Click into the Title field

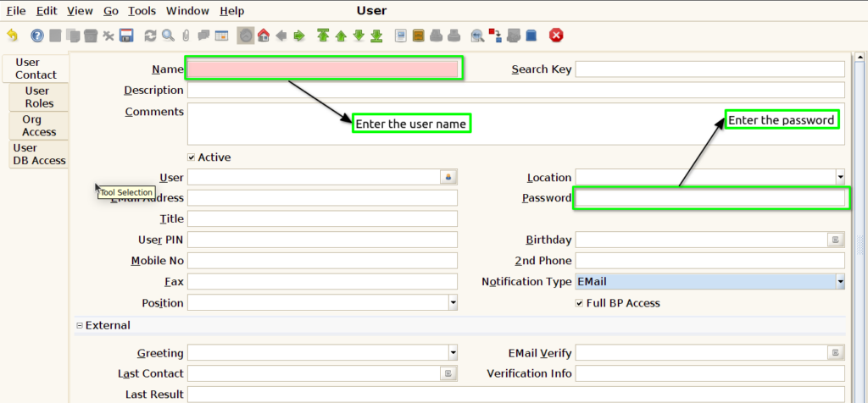tap(323, 219)
